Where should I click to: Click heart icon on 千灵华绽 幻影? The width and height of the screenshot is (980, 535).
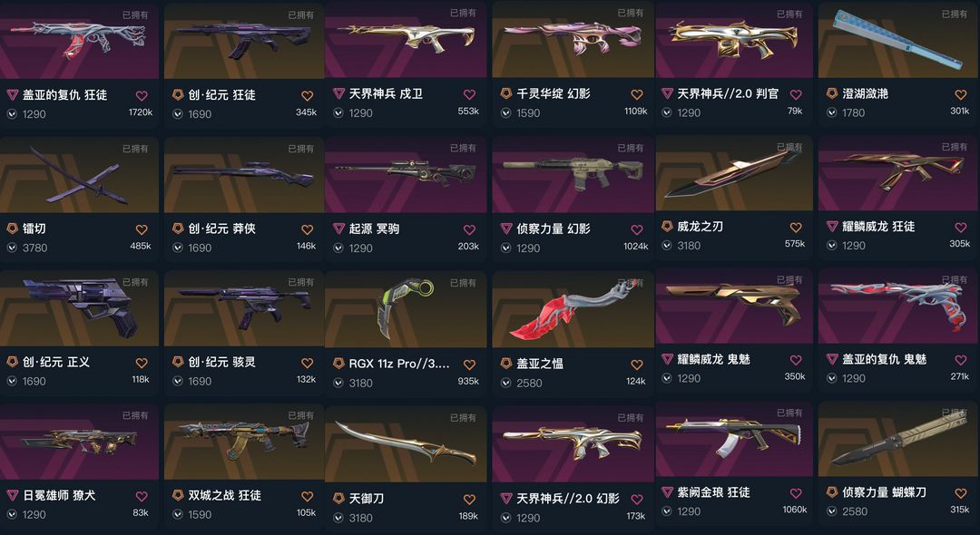coord(637,94)
